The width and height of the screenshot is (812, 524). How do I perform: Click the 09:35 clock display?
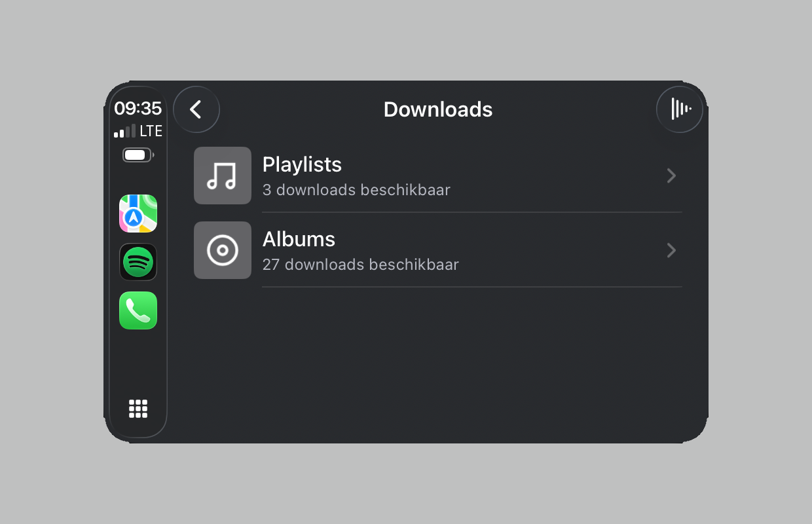pyautogui.click(x=138, y=108)
